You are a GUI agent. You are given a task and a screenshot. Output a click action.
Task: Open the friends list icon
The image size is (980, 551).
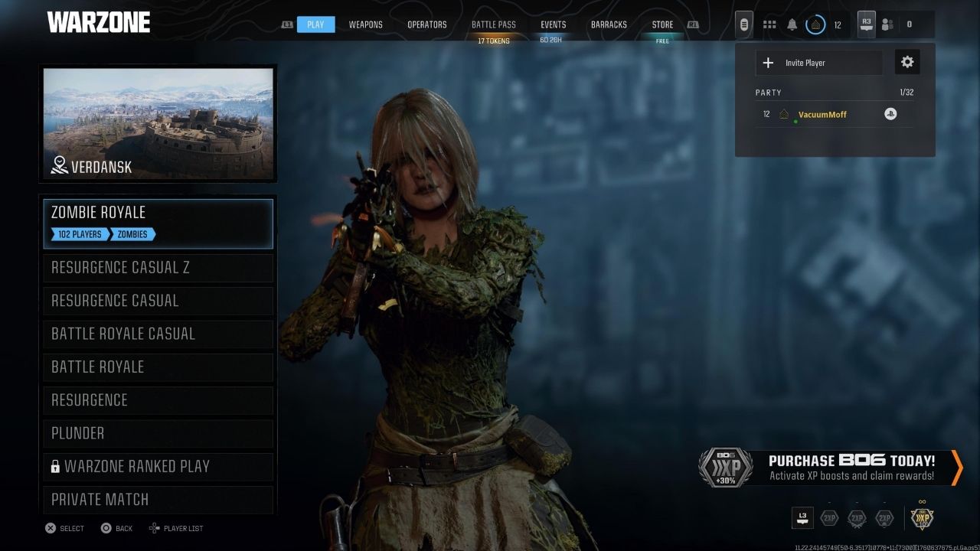[x=887, y=24]
